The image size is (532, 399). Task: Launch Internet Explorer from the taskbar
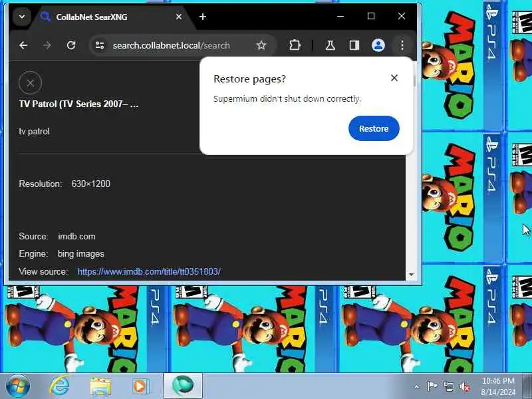click(59, 386)
